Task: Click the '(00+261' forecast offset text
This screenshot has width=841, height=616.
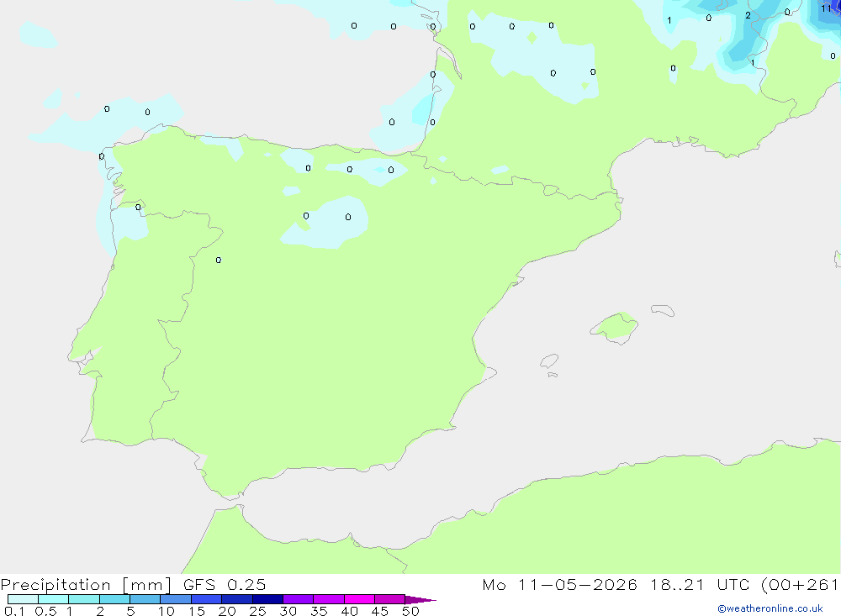Action: tap(801, 585)
